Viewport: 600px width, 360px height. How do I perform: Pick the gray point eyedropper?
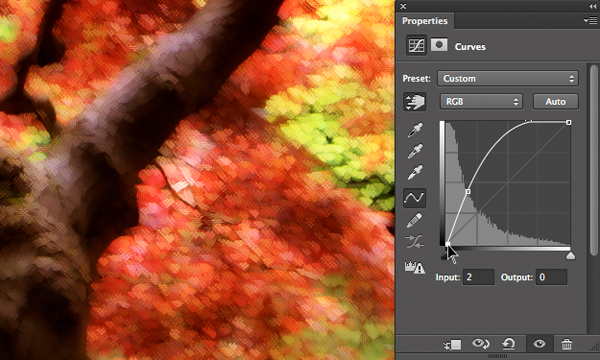click(415, 151)
